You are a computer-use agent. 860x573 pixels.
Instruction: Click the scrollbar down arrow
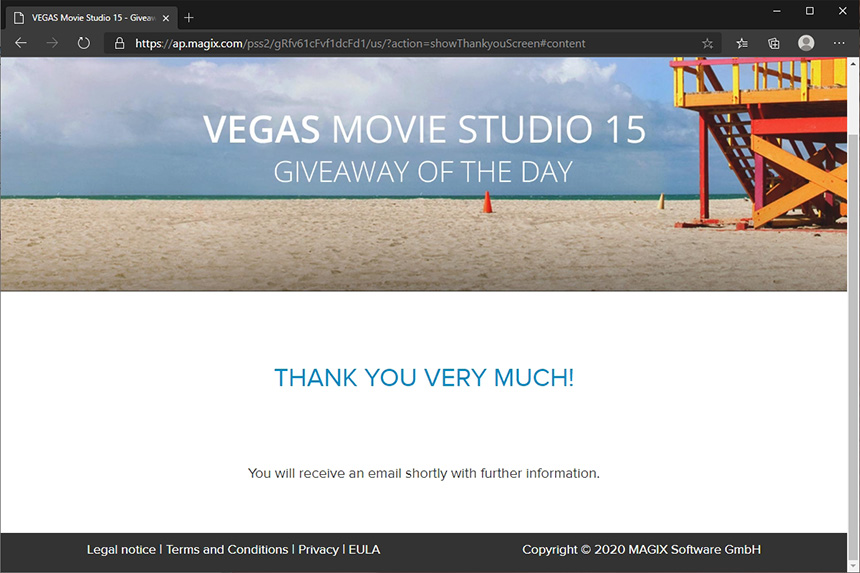[x=853, y=565]
